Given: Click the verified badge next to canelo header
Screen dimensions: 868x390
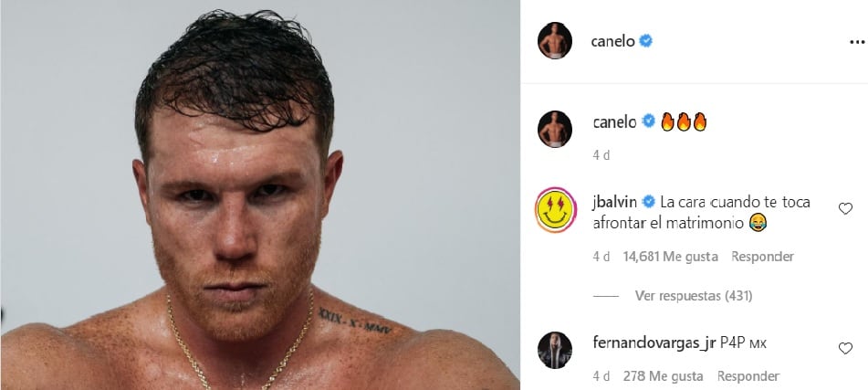Looking at the screenshot, I should click(x=645, y=40).
